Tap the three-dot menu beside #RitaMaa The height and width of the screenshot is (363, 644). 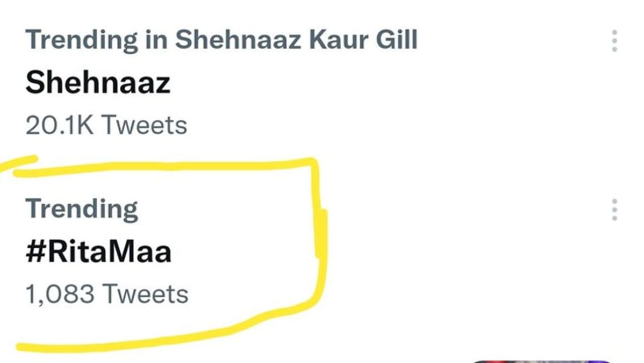click(x=614, y=210)
